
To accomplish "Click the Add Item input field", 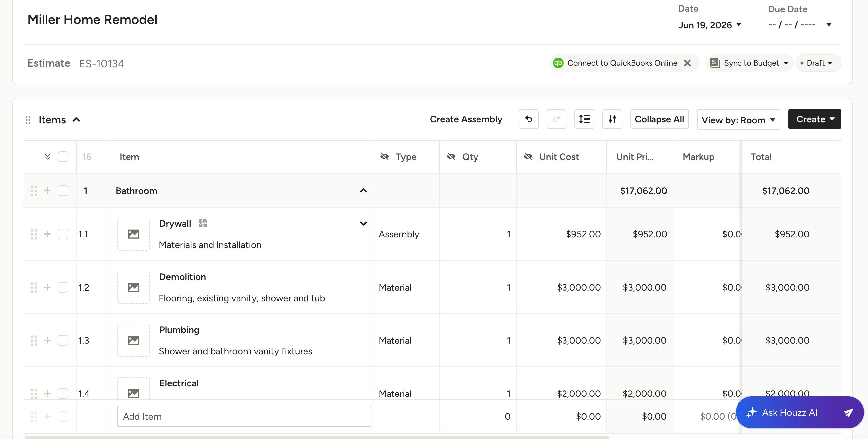I will [x=244, y=416].
